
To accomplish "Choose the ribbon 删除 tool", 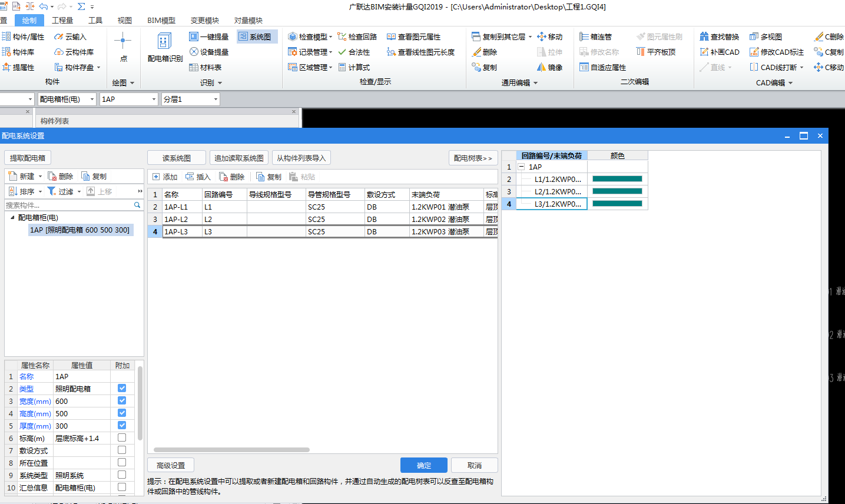I will coord(485,52).
